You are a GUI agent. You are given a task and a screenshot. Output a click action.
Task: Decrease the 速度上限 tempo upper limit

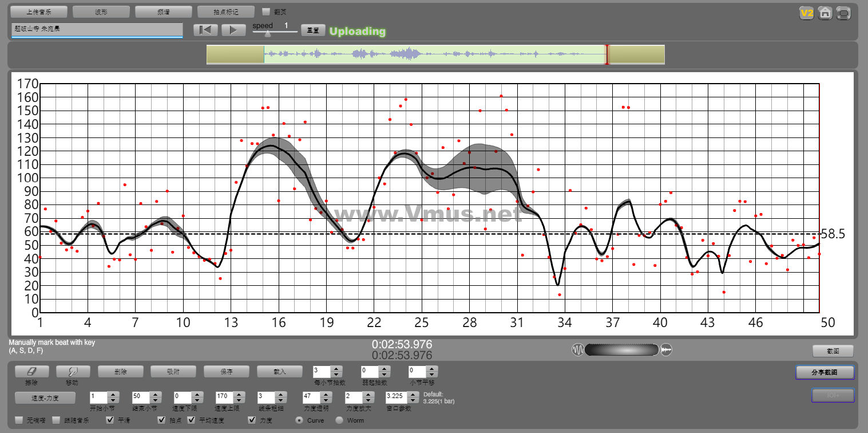pyautogui.click(x=239, y=399)
